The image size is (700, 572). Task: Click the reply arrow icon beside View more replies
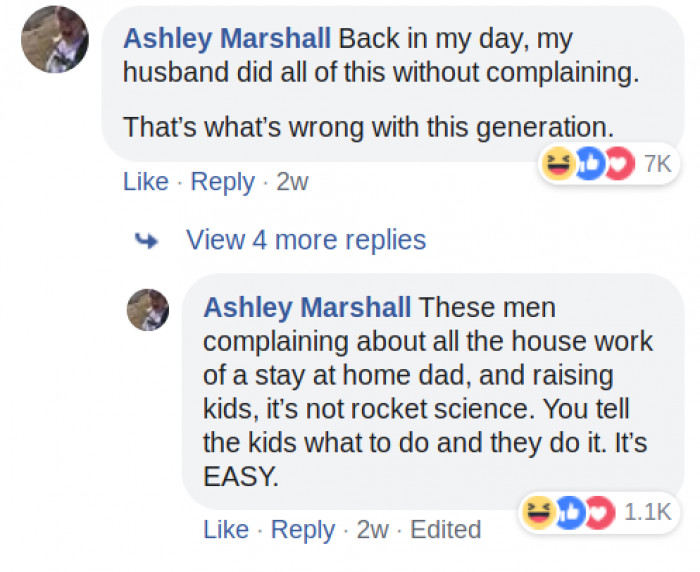click(x=147, y=240)
